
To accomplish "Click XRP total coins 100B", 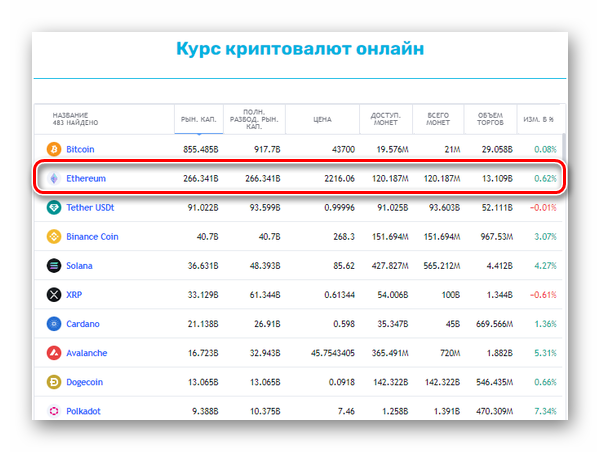I will pyautogui.click(x=450, y=295).
